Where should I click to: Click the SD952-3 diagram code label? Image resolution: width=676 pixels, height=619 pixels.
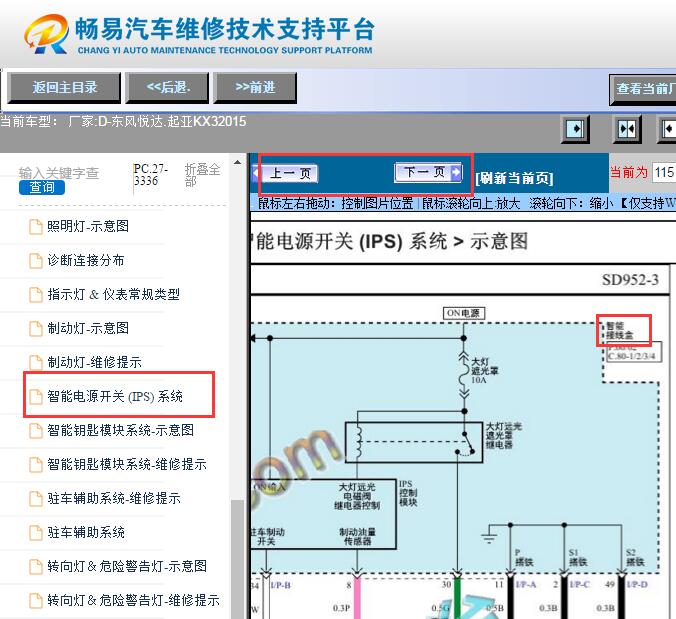(x=630, y=280)
